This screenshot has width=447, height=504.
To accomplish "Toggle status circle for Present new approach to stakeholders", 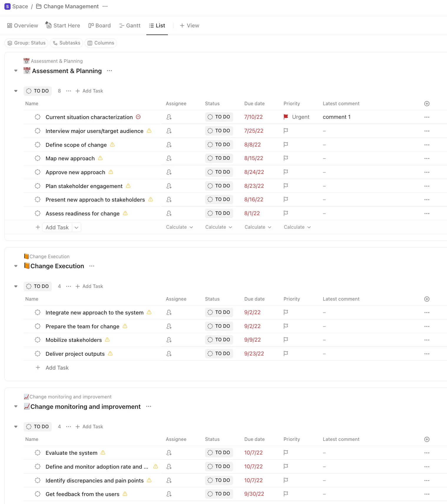I will (x=38, y=200).
